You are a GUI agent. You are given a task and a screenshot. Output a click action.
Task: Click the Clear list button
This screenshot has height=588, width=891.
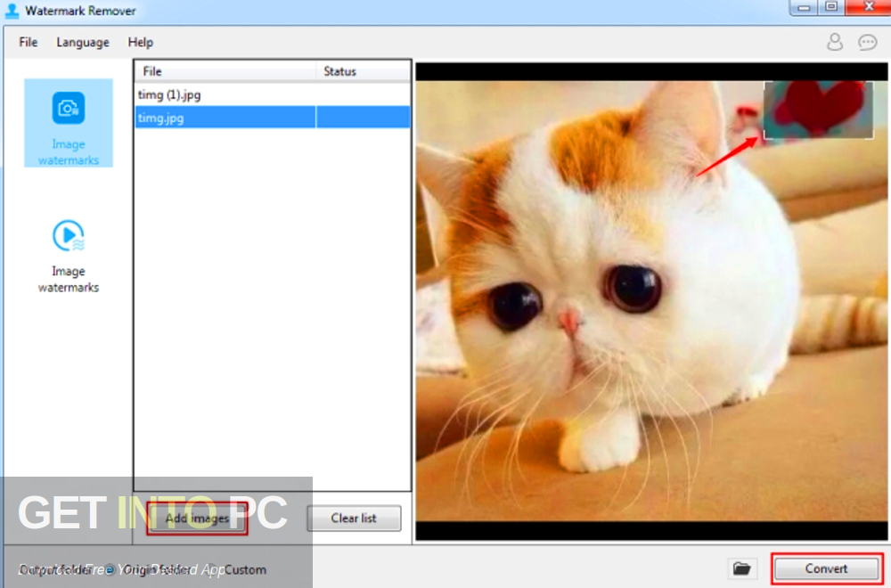tap(354, 519)
